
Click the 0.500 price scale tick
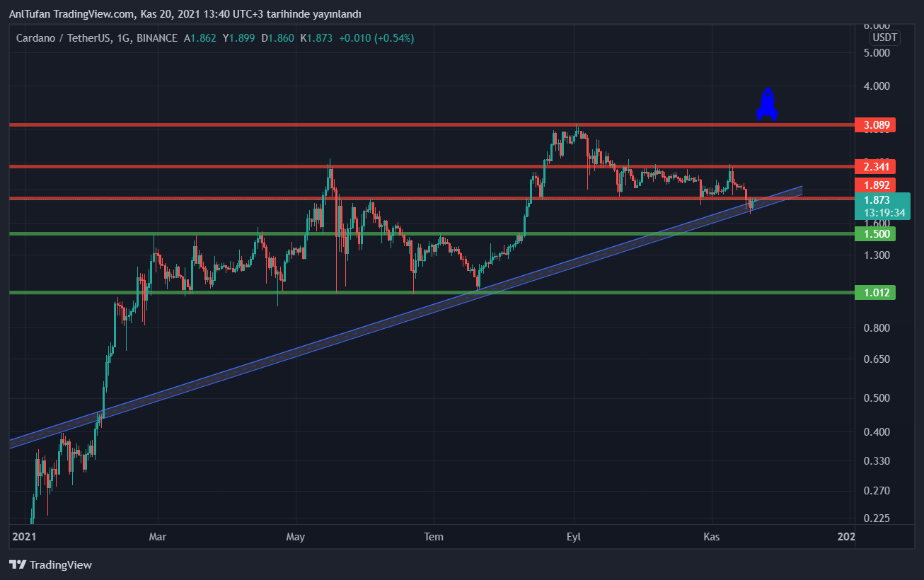875,398
